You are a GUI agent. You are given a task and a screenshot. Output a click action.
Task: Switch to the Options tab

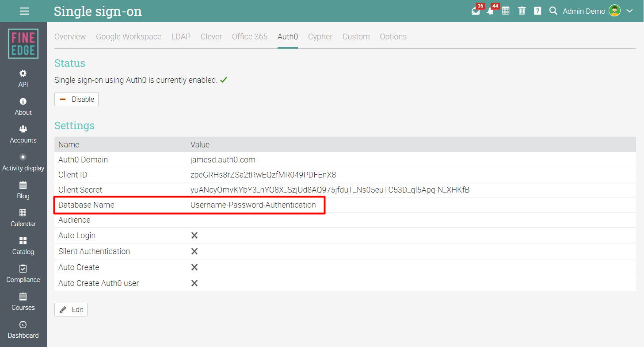click(x=393, y=37)
